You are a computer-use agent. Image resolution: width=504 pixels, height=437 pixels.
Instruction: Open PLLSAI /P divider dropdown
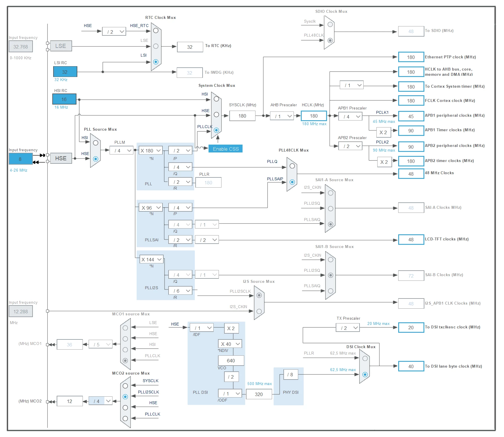180,208
